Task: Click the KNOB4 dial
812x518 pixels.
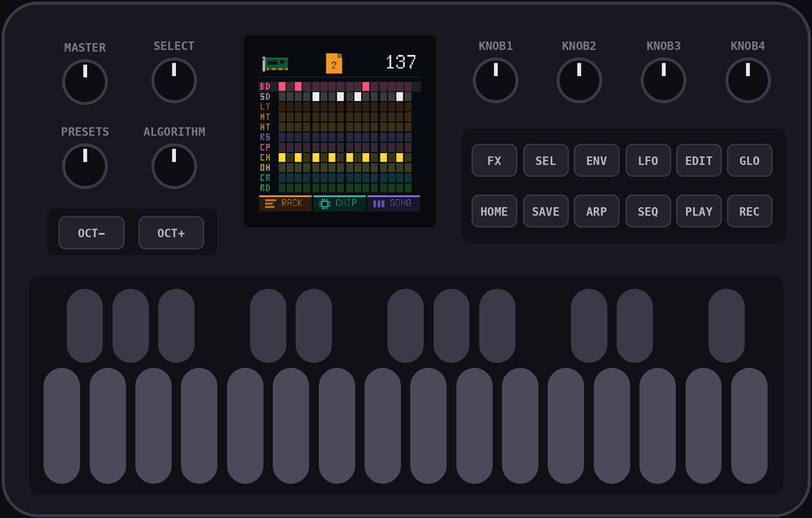Action: tap(748, 80)
